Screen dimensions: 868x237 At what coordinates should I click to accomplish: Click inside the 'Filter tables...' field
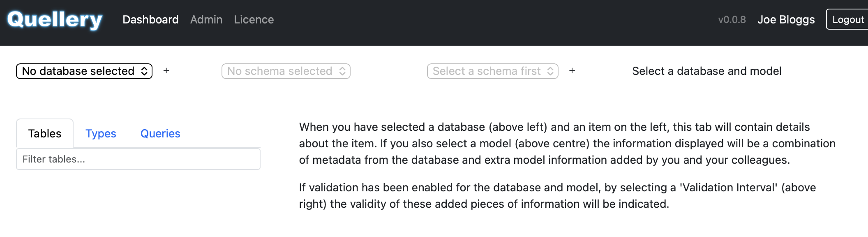point(138,158)
